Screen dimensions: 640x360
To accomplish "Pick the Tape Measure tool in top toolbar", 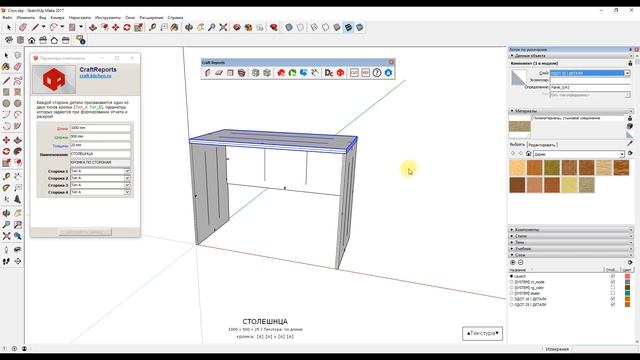I will coord(152,27).
